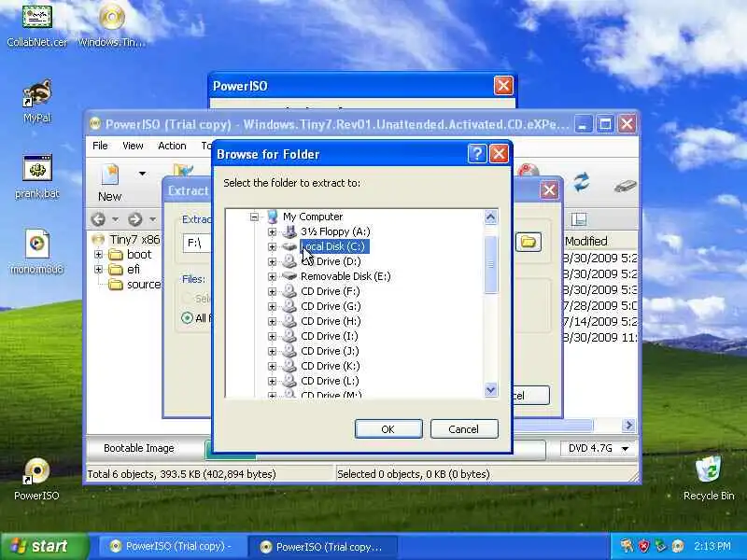Open the Action menu in PowerISO

pyautogui.click(x=172, y=146)
